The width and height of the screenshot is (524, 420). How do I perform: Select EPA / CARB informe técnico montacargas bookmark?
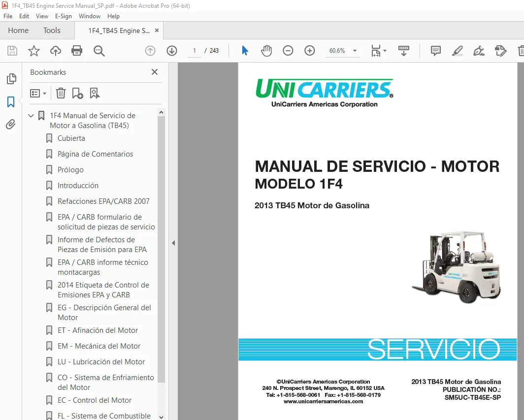(x=103, y=267)
